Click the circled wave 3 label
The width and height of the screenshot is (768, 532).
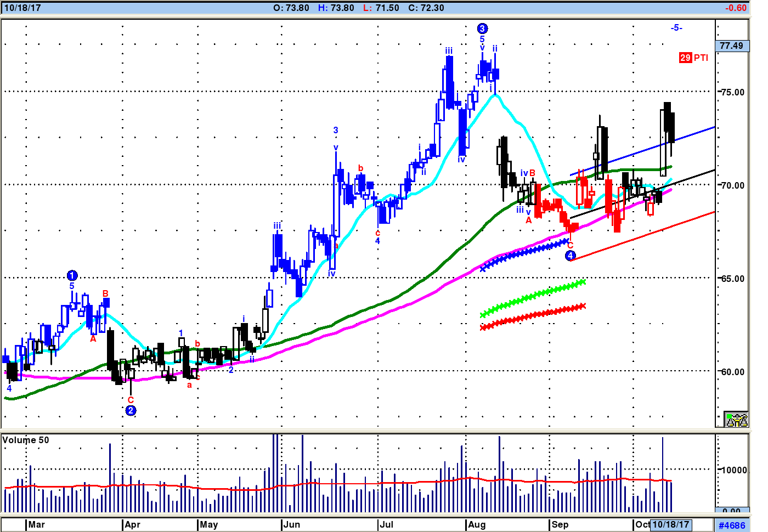tap(482, 29)
